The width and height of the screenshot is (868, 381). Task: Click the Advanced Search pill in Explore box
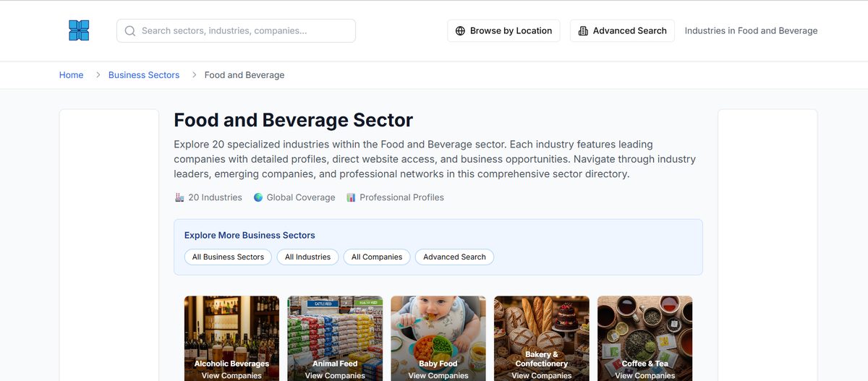pyautogui.click(x=454, y=257)
